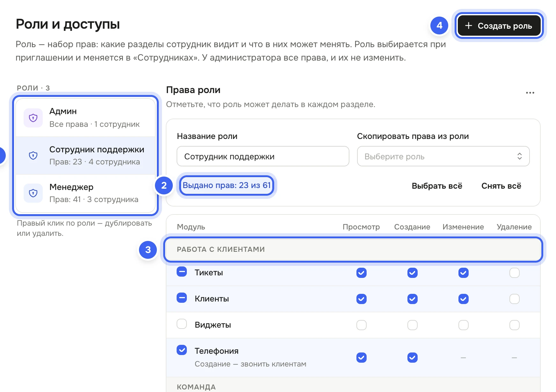Uncheck Создание for Клиенты
Image resolution: width=556 pixels, height=392 pixels.
[413, 299]
